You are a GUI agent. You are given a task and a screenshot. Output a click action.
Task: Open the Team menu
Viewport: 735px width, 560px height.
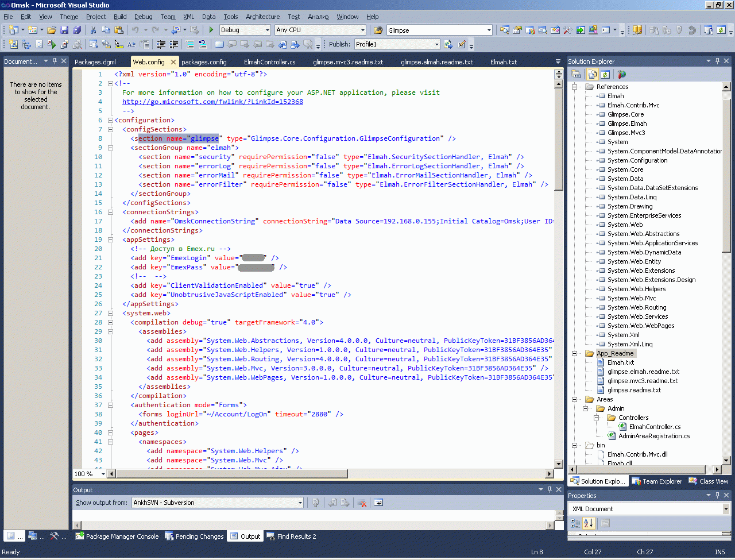168,17
